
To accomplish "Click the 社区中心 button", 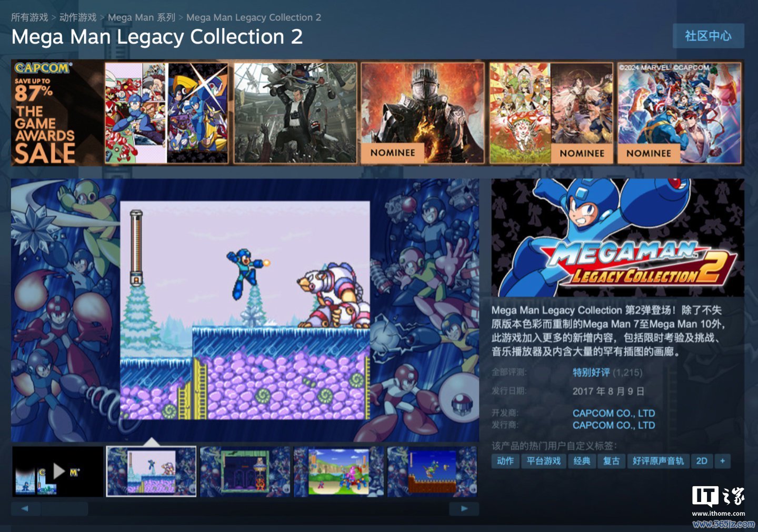I will (708, 36).
